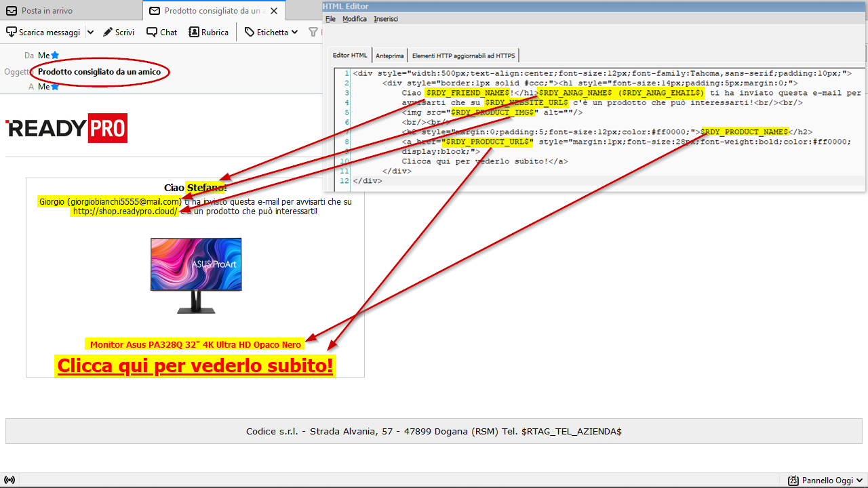Click the http://shop.readypro.cloud/ text
Viewport: 868px width, 488px height.
point(125,211)
